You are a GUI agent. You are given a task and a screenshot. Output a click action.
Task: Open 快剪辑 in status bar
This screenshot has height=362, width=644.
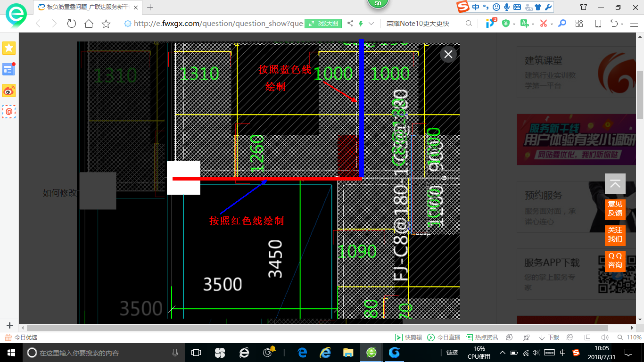pyautogui.click(x=408, y=337)
